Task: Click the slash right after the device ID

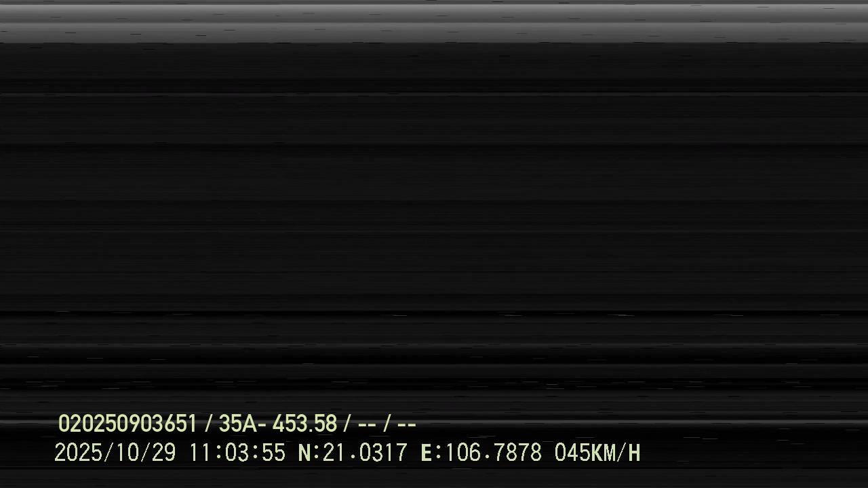Action: click(208, 424)
